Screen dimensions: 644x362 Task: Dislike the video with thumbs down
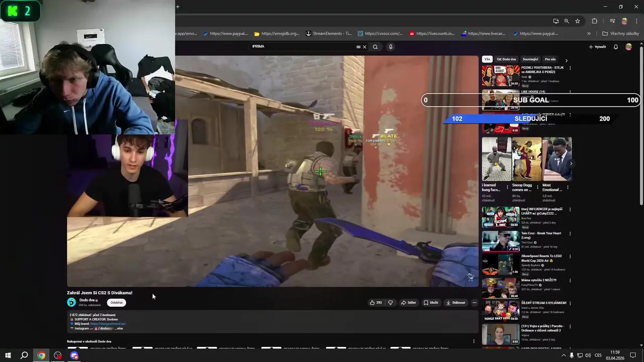(x=390, y=303)
